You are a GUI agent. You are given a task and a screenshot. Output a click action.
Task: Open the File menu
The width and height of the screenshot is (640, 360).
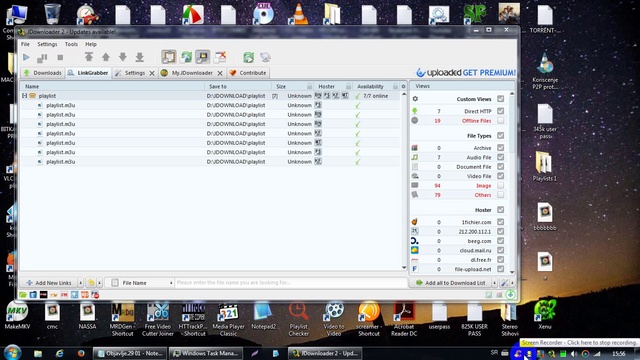pos(25,44)
